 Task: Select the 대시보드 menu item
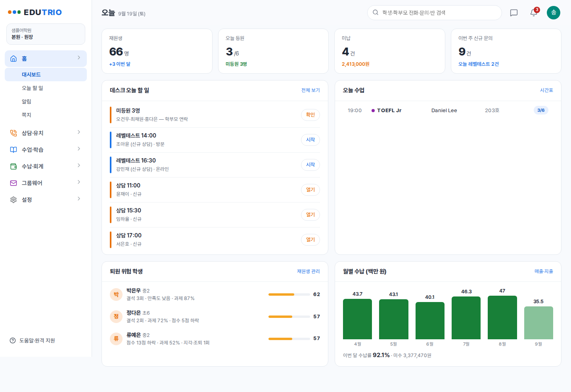pos(46,75)
